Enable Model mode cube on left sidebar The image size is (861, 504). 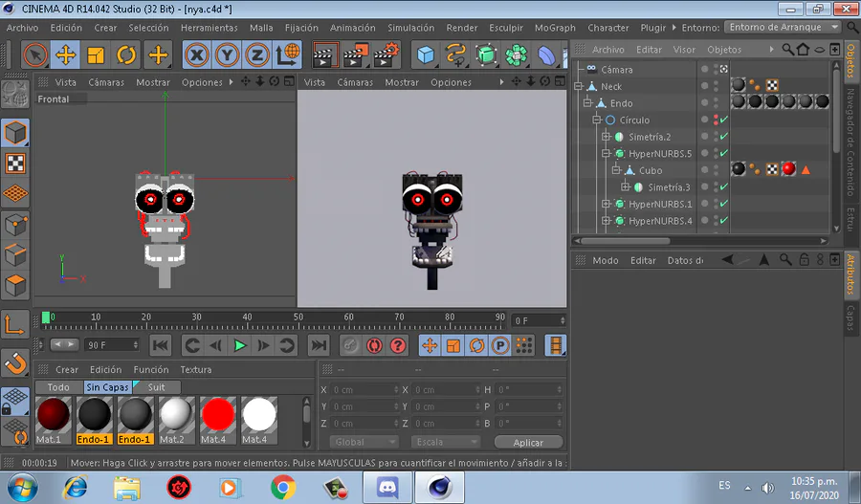[15, 133]
